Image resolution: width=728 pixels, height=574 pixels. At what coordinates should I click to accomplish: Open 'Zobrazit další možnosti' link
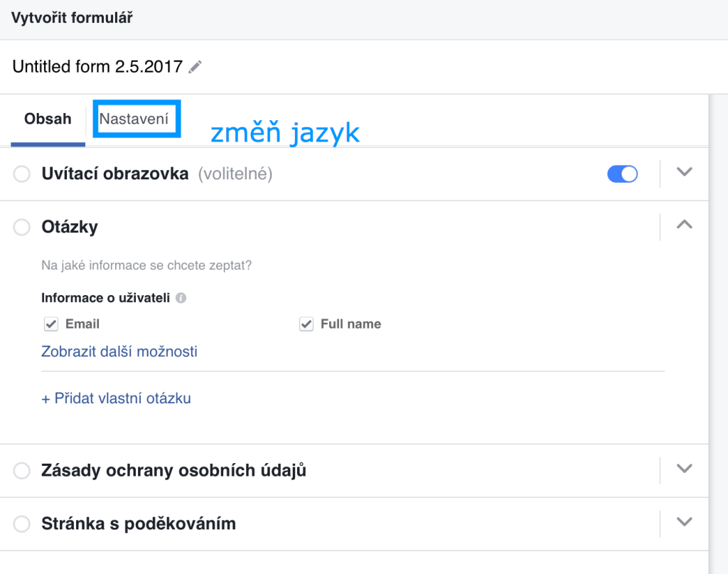pyautogui.click(x=119, y=351)
